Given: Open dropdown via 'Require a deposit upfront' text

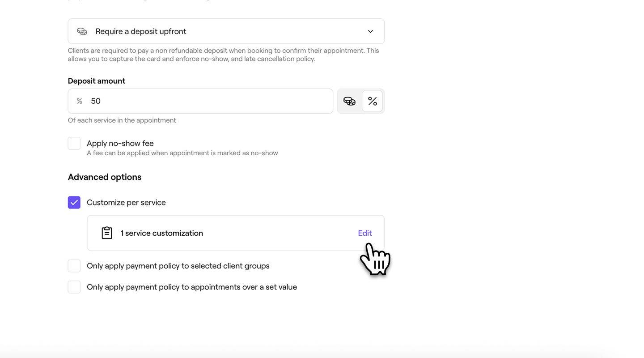Looking at the screenshot, I should 141,31.
